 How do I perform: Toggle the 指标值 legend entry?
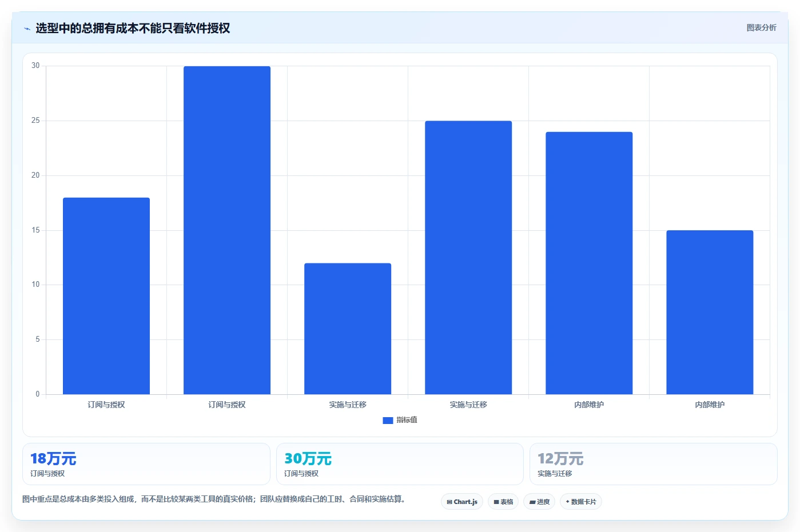tap(400, 420)
